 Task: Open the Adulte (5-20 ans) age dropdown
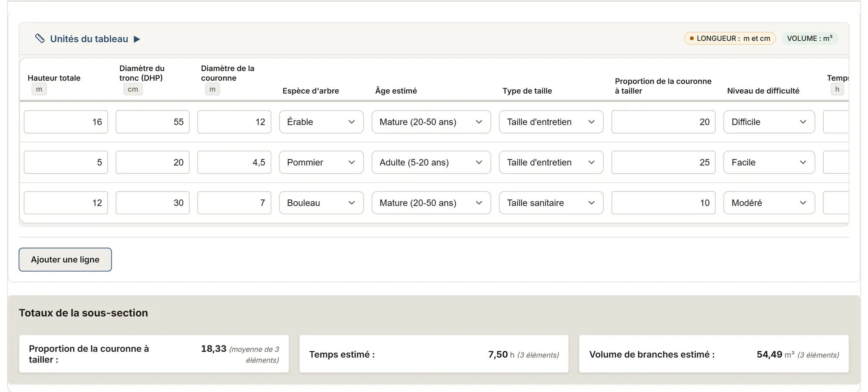pyautogui.click(x=431, y=163)
